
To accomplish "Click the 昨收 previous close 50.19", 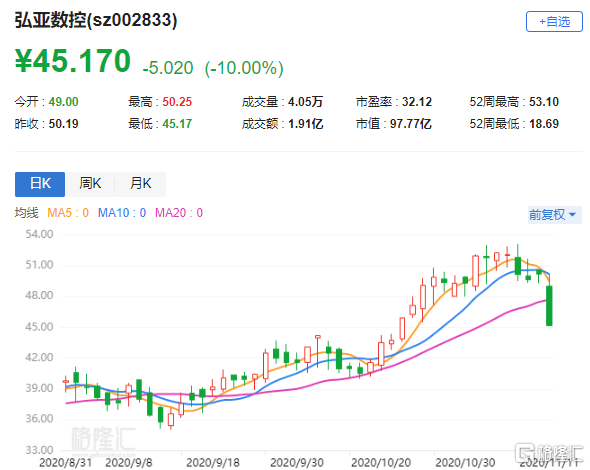I will (64, 123).
